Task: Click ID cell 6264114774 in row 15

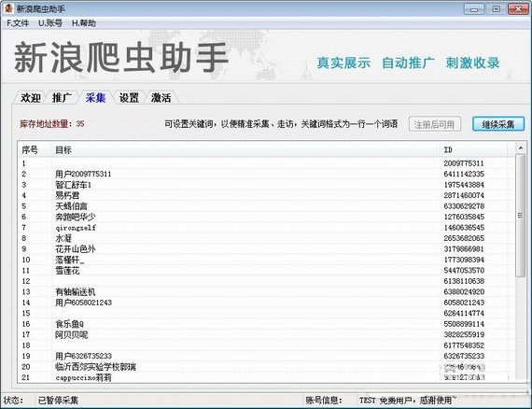Action: tap(464, 313)
